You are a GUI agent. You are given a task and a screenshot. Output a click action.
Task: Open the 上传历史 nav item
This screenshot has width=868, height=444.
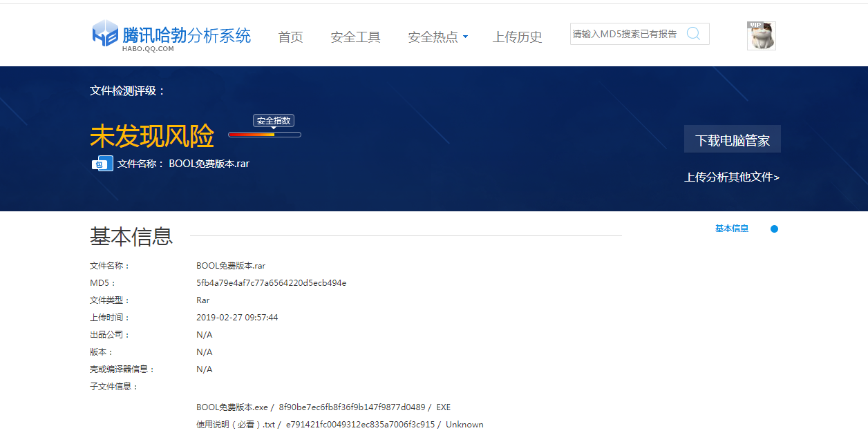[x=517, y=37]
